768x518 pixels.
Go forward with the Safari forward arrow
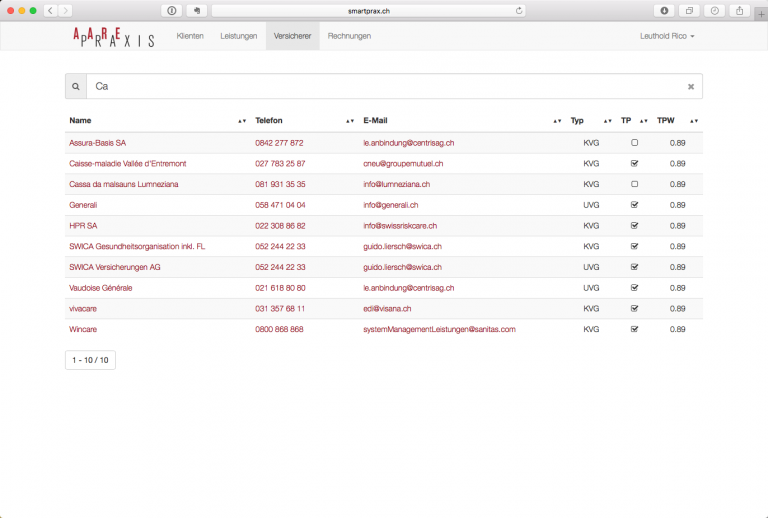(65, 11)
